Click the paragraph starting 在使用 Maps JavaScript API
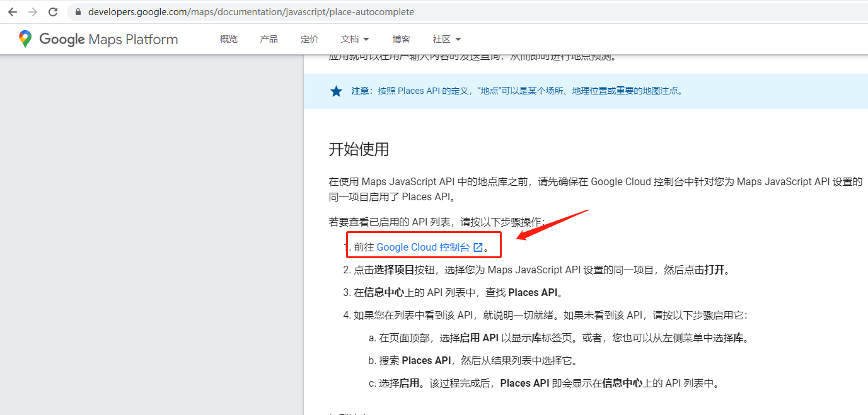 tap(596, 189)
